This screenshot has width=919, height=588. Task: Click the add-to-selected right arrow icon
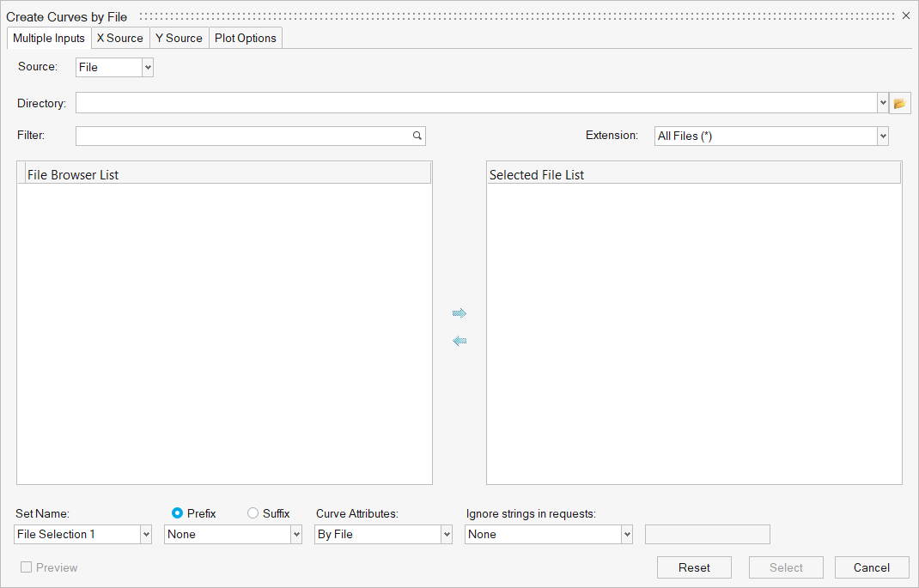[x=459, y=313]
